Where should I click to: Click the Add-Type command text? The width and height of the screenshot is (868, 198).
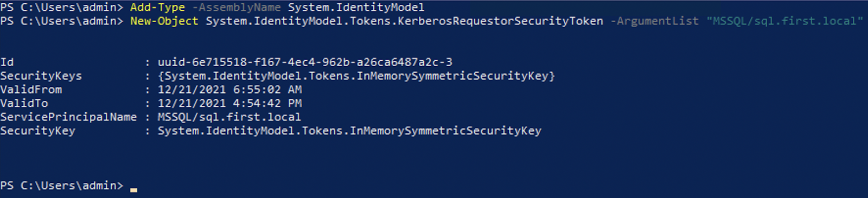tap(157, 8)
